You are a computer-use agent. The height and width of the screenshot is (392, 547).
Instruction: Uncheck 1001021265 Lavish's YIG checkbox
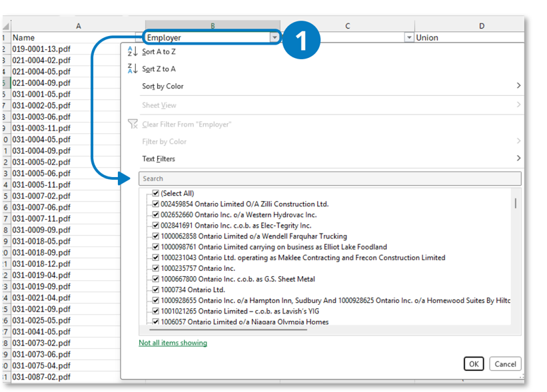coord(156,311)
